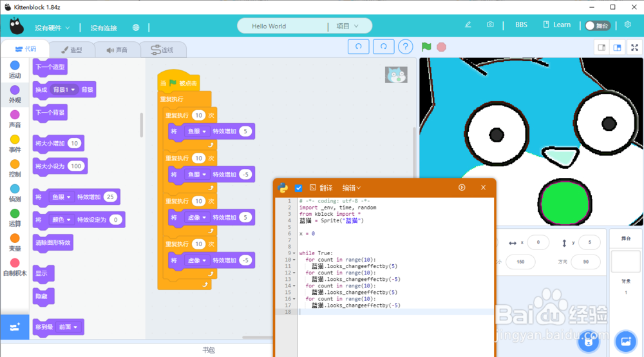The height and width of the screenshot is (357, 644).
Task: Open the help question mark button
Action: pos(405,47)
